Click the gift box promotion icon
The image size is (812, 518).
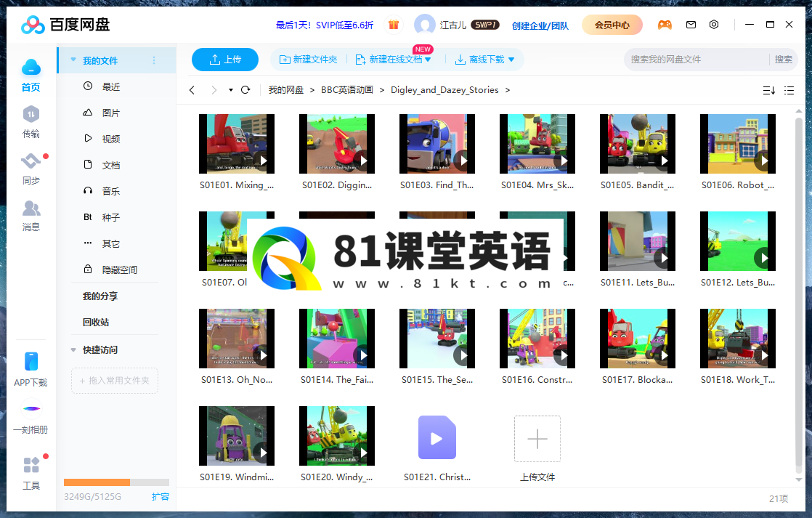click(x=394, y=25)
